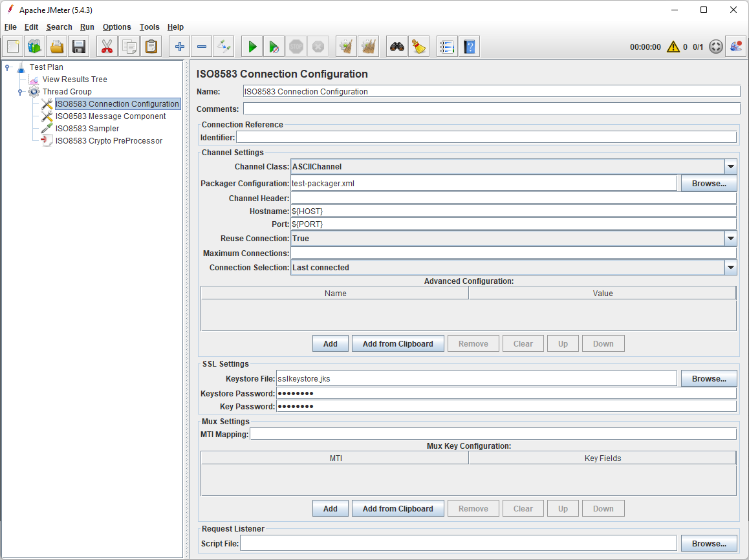Click Start no pauses icon
The height and width of the screenshot is (560, 749).
click(x=274, y=47)
